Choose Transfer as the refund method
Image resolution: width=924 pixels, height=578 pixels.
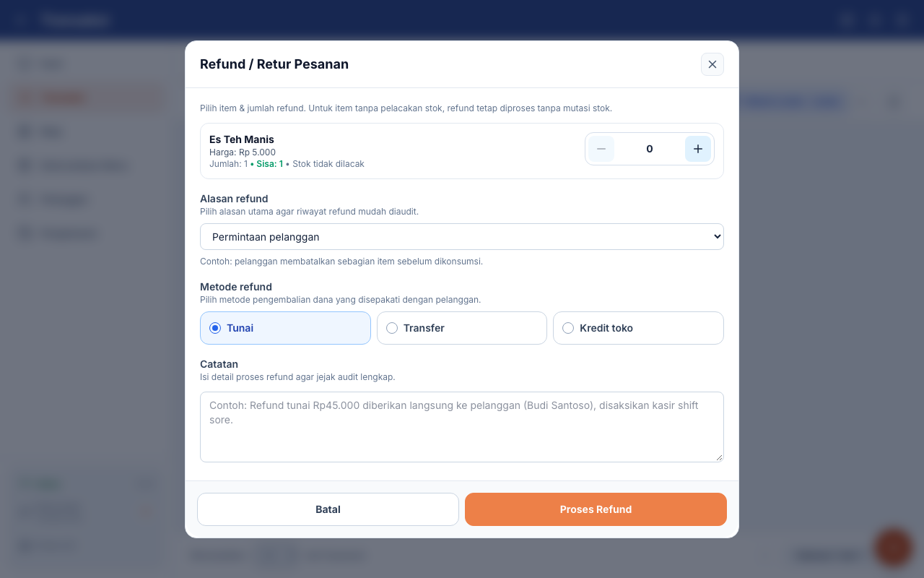coord(462,328)
